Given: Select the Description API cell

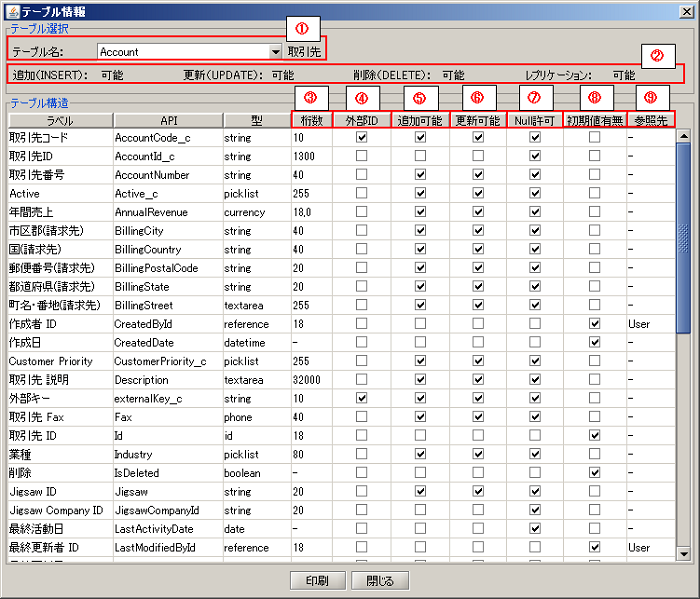Looking at the screenshot, I should pos(168,380).
